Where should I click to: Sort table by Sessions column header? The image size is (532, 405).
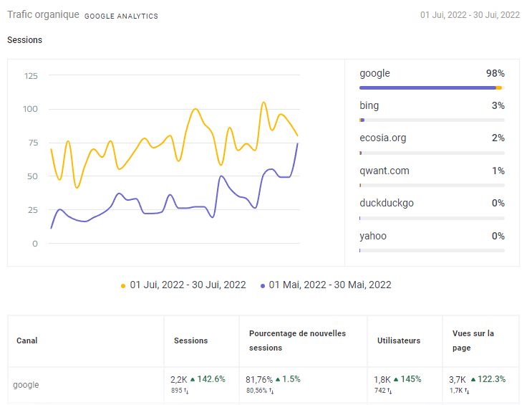coord(190,341)
